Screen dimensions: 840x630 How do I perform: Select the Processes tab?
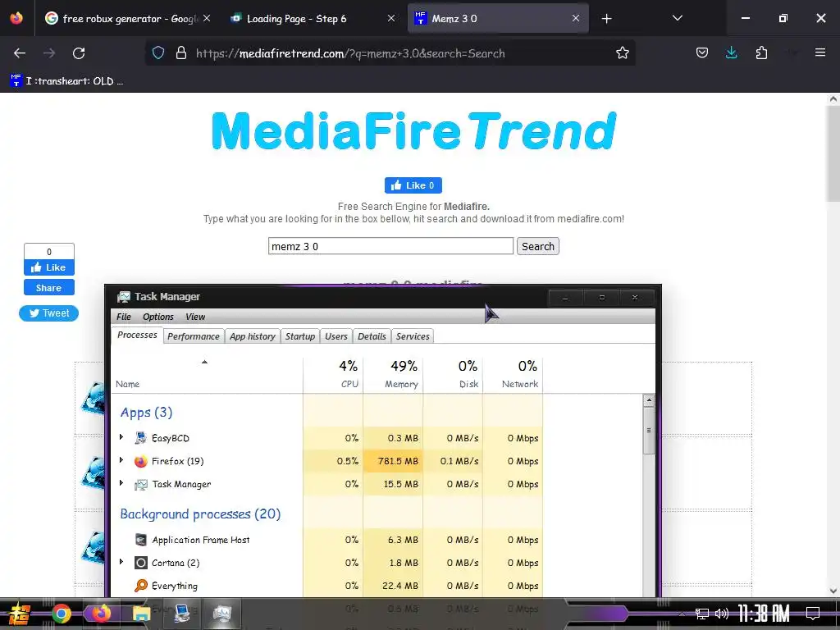137,335
